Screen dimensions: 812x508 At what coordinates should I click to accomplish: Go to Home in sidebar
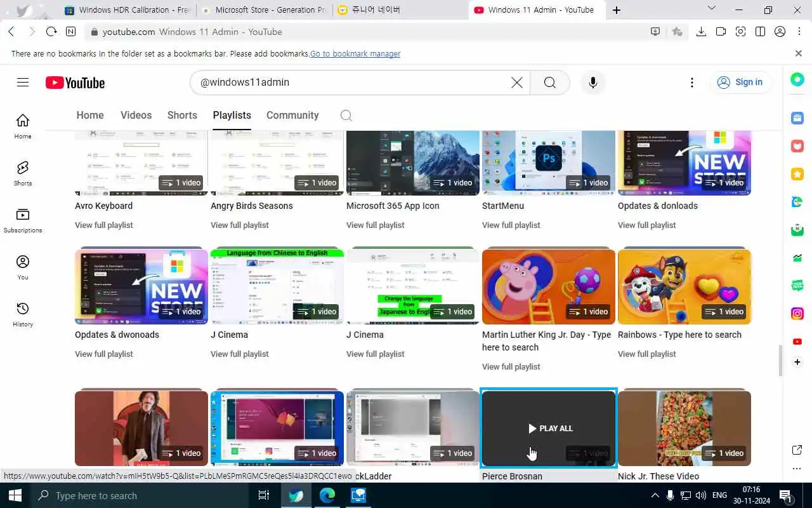(23, 126)
